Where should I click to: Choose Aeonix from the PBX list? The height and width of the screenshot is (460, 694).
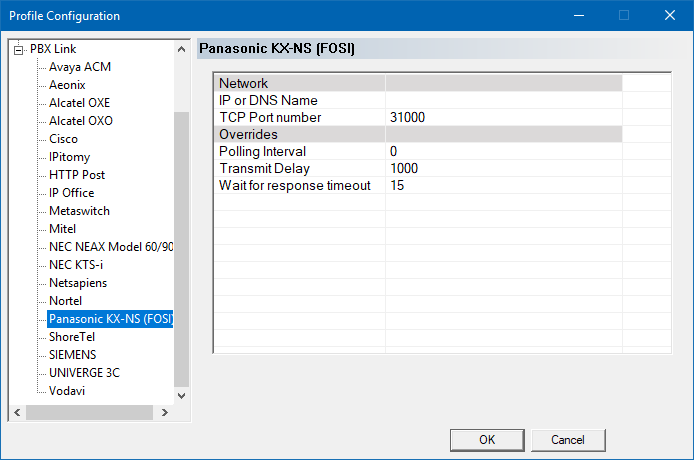click(x=67, y=85)
